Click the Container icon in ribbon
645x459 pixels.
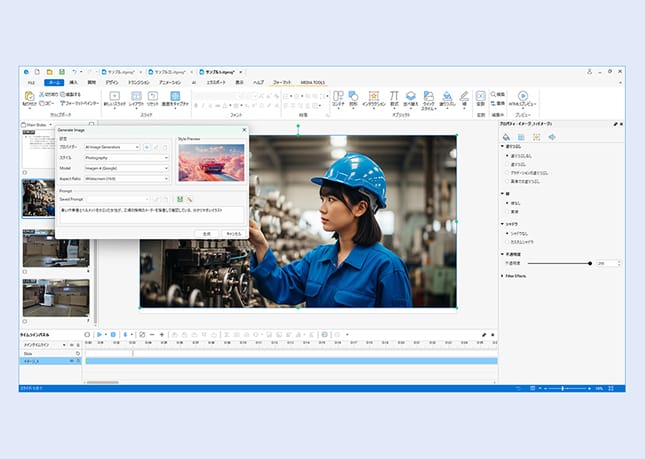tap(338, 96)
